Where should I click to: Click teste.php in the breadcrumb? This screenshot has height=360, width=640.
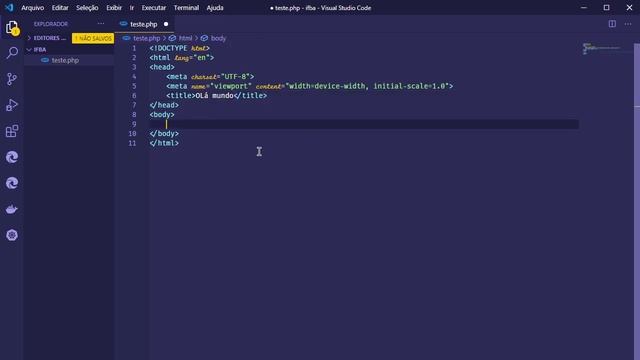tap(147, 38)
